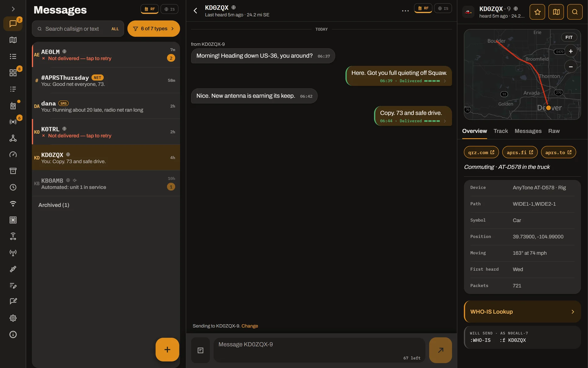Expand WHO-IS Lookup row
This screenshot has height=368, width=588.
pyautogui.click(x=522, y=312)
